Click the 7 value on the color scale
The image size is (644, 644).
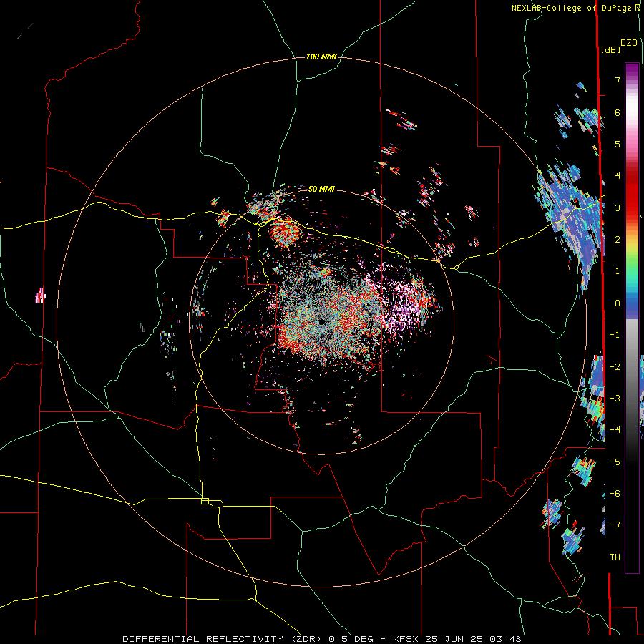tap(618, 80)
